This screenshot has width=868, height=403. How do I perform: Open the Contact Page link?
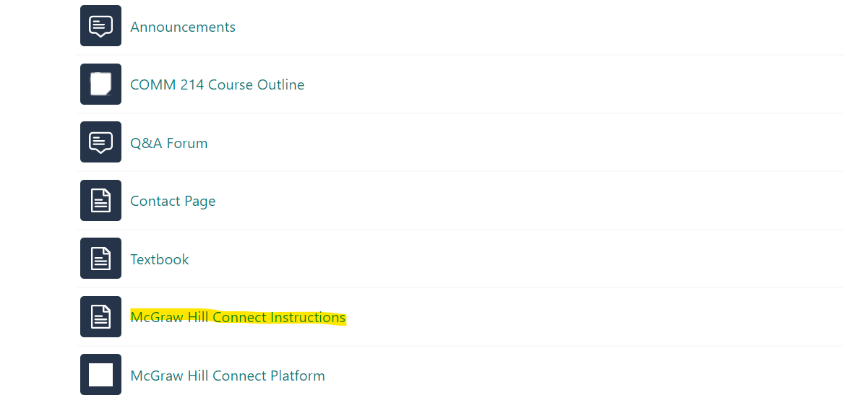click(173, 201)
